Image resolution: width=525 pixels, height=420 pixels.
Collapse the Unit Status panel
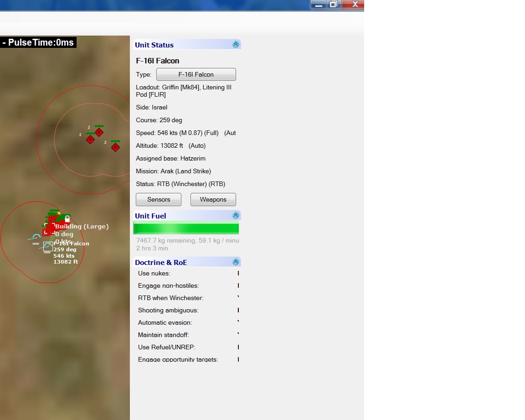[x=236, y=45]
